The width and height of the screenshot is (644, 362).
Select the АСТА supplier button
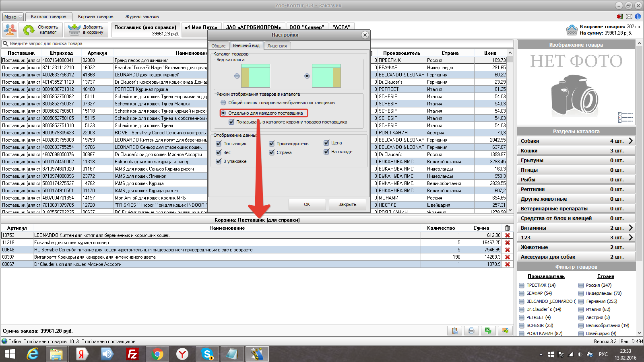click(x=341, y=27)
